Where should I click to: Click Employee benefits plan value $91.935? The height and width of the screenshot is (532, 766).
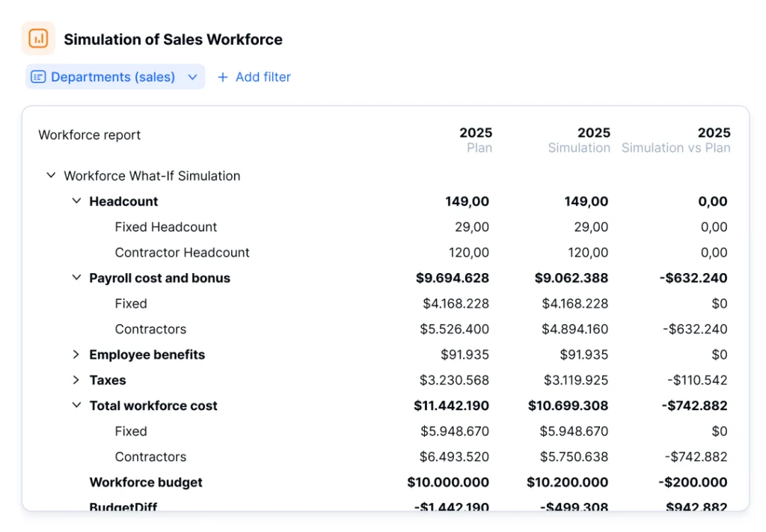click(465, 354)
